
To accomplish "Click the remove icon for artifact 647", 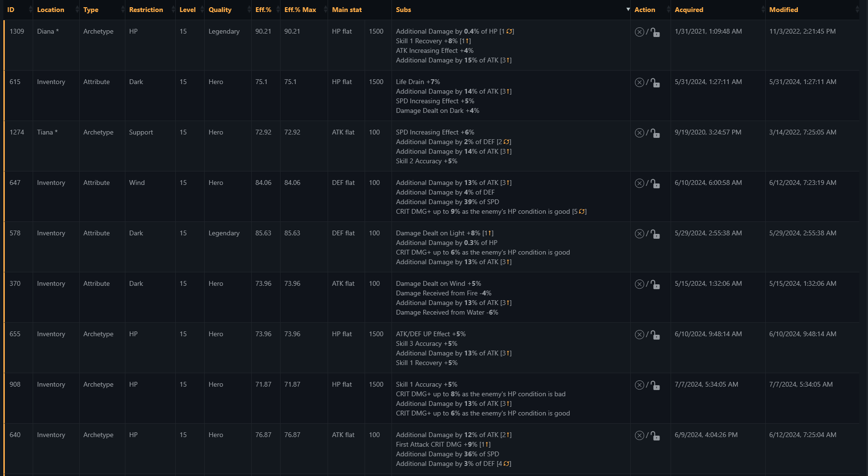I will pyautogui.click(x=639, y=183).
